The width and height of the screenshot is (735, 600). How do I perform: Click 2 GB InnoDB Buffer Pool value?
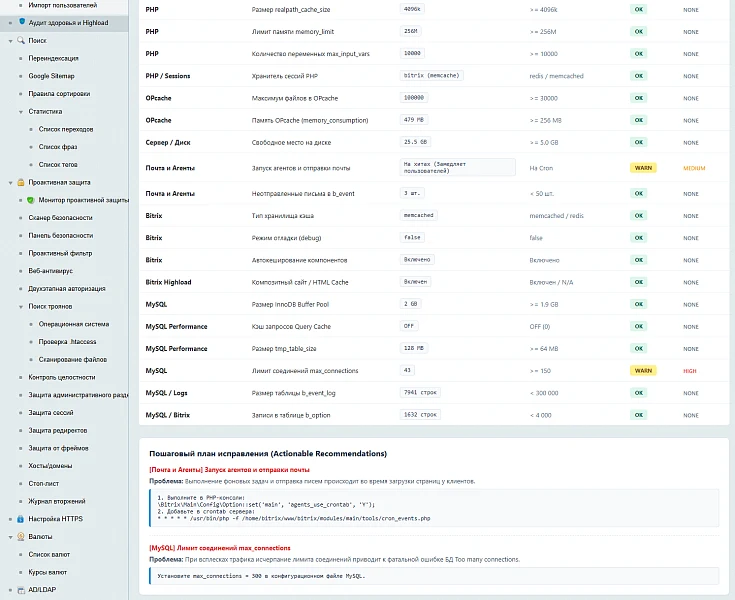(410, 304)
